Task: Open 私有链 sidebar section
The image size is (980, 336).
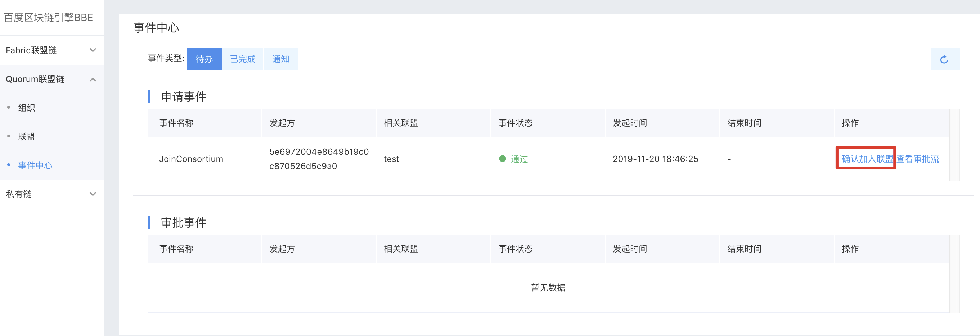Action: point(52,194)
